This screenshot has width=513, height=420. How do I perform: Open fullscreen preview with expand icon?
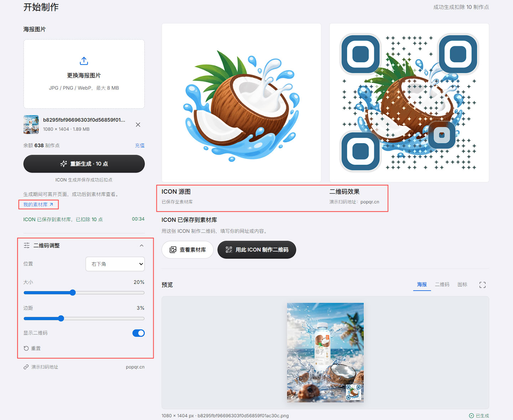pos(482,285)
